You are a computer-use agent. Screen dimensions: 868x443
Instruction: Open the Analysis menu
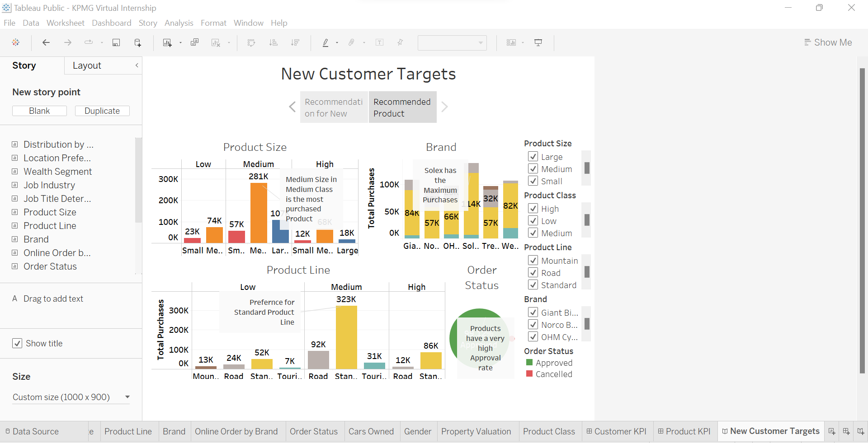(x=179, y=23)
